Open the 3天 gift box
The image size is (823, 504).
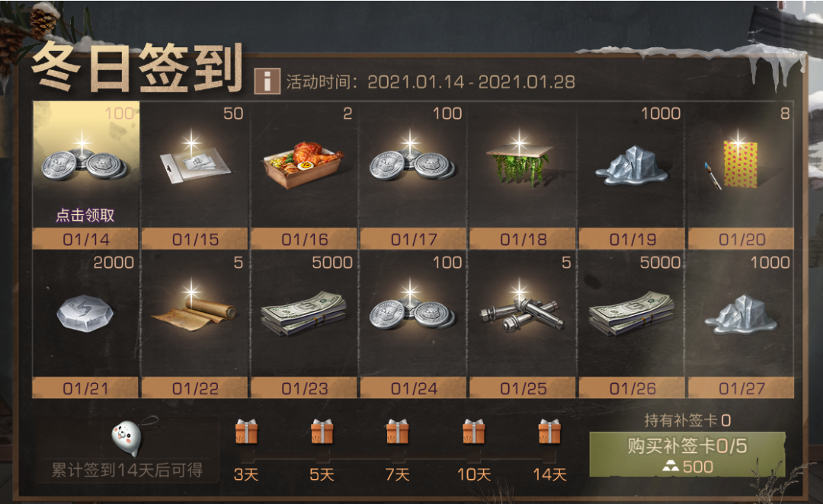point(246,432)
